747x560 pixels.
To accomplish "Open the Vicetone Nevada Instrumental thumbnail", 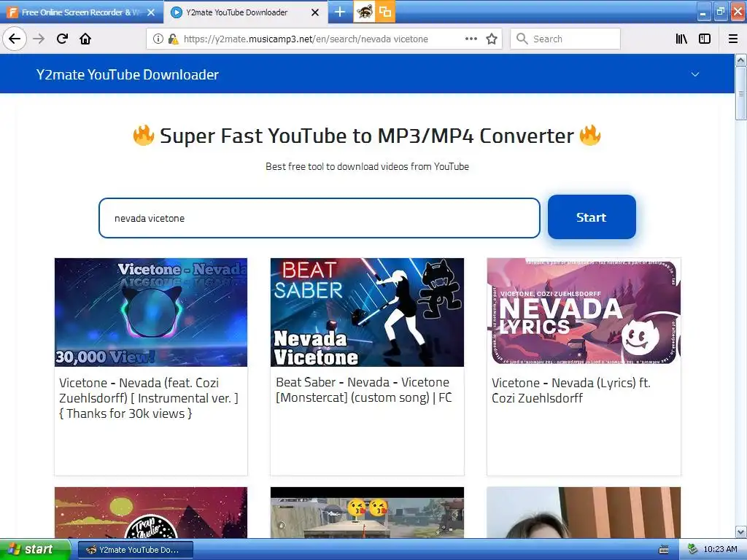I will (x=151, y=312).
